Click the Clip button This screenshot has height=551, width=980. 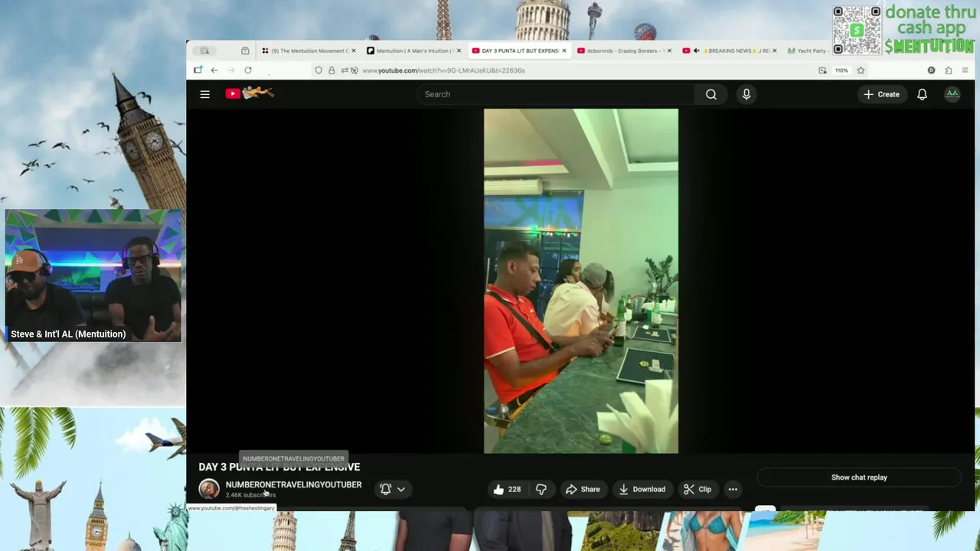[697, 489]
